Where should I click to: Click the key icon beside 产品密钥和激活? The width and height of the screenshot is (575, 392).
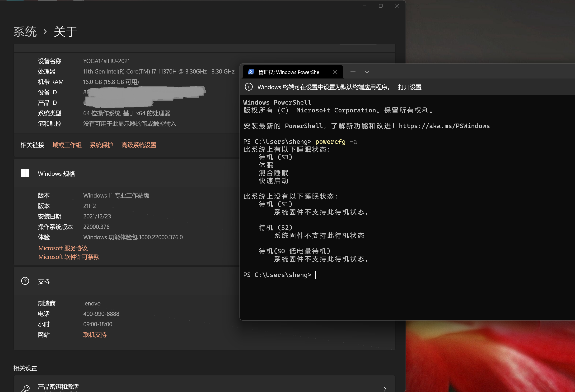click(25, 389)
